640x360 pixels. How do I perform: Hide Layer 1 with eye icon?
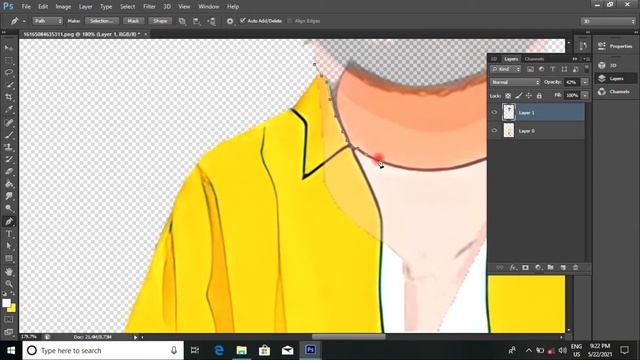click(x=494, y=112)
